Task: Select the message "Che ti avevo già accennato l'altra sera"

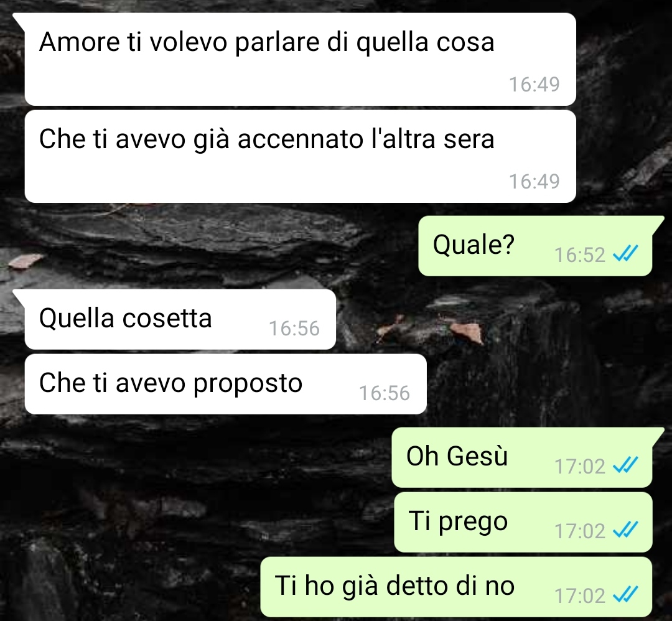Action: 300,156
